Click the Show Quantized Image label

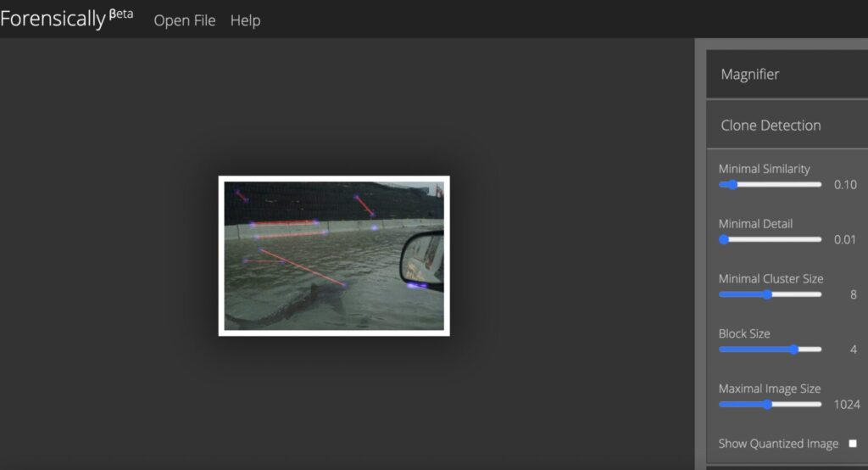(778, 444)
